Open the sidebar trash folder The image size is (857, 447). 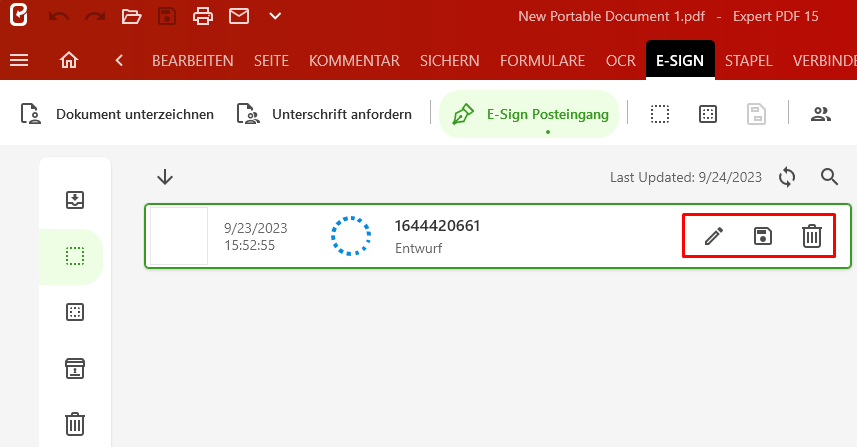pyautogui.click(x=75, y=424)
